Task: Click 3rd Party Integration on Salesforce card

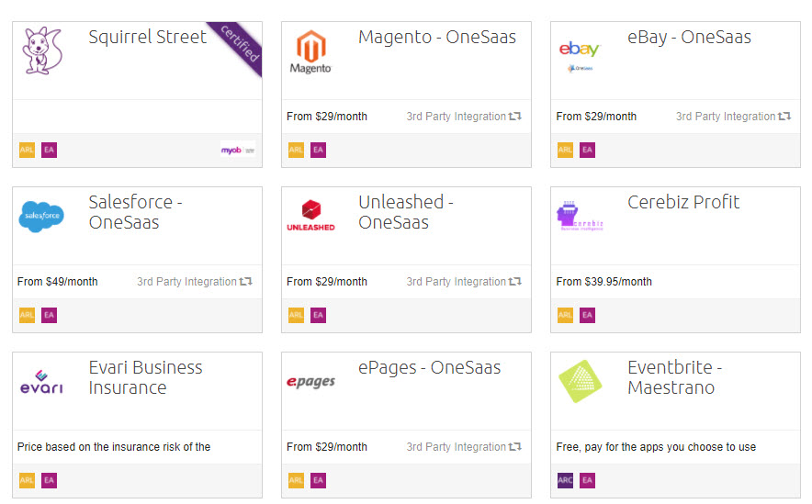Action: tap(186, 282)
